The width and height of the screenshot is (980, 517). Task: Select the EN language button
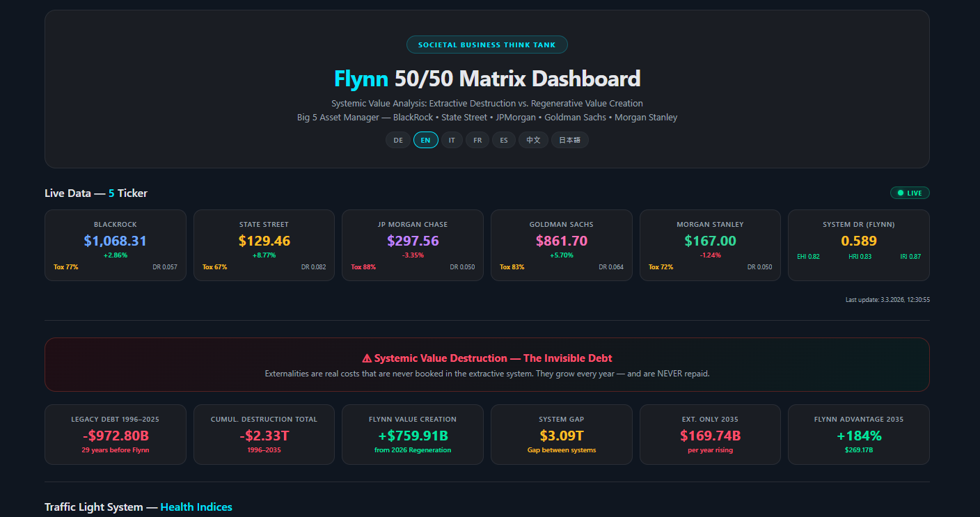pyautogui.click(x=426, y=140)
